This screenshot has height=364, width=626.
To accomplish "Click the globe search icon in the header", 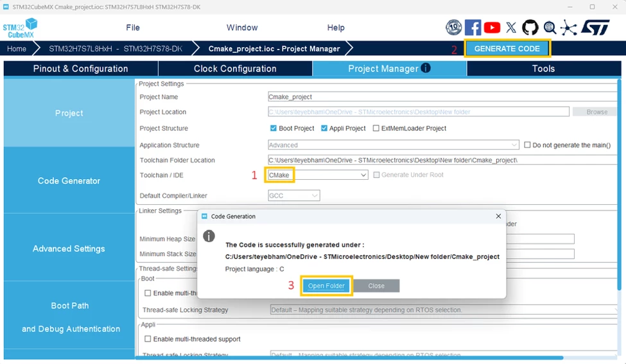I will click(550, 28).
